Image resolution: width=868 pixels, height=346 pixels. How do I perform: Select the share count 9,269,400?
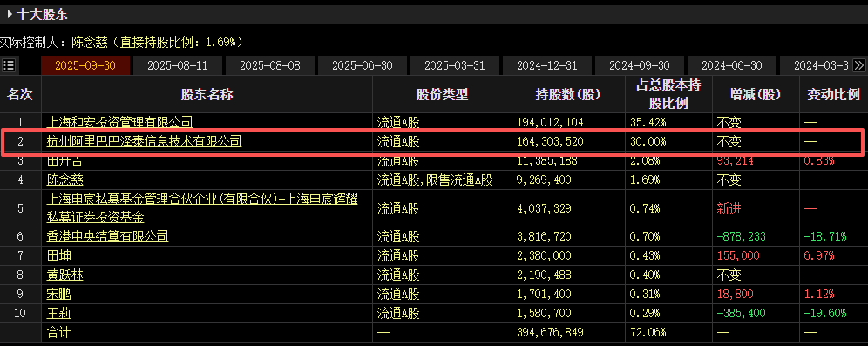(x=544, y=180)
